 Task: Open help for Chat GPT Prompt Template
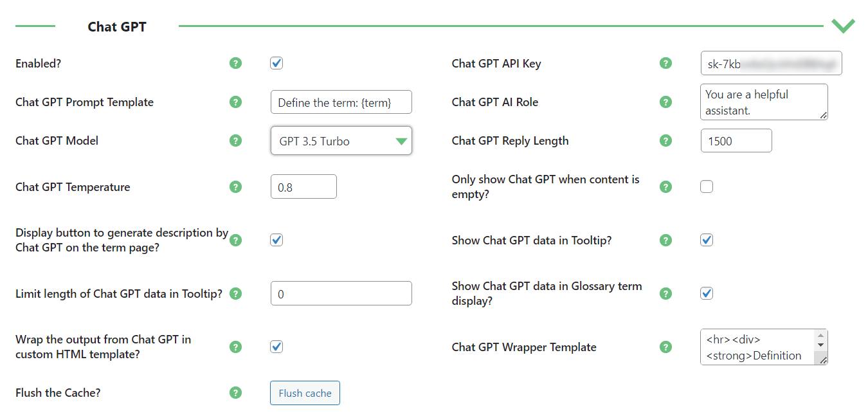(x=236, y=102)
